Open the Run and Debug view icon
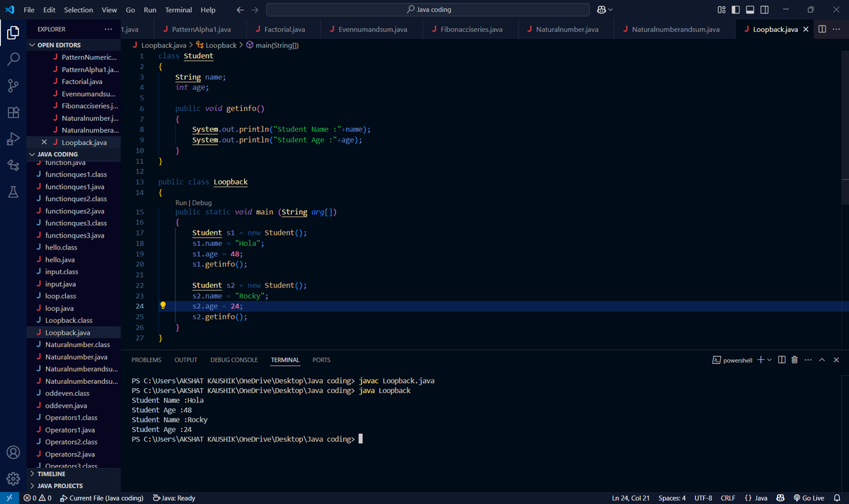849x504 pixels. [13, 139]
